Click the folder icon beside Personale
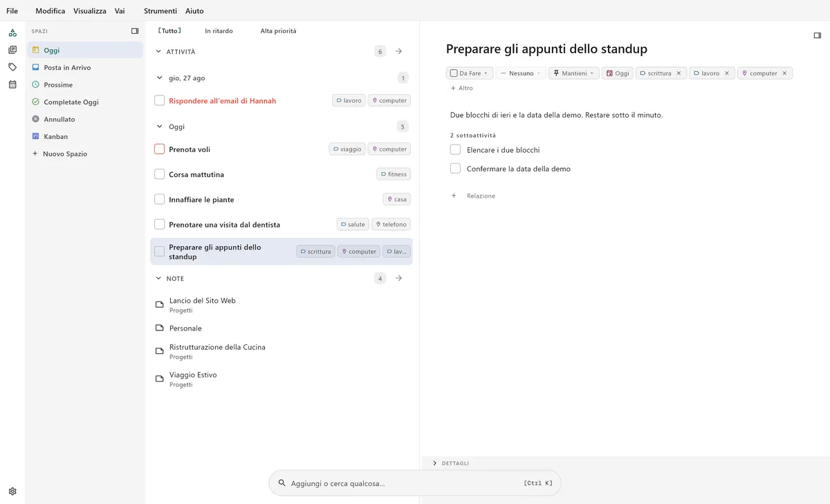This screenshot has width=830, height=504. click(159, 328)
